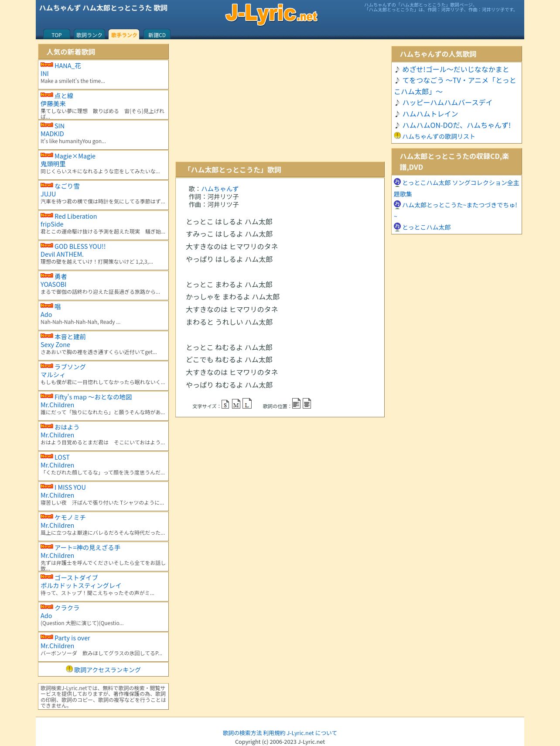The image size is (560, 746).
Task: Open song 本音と建前
Action: pyautogui.click(x=70, y=337)
